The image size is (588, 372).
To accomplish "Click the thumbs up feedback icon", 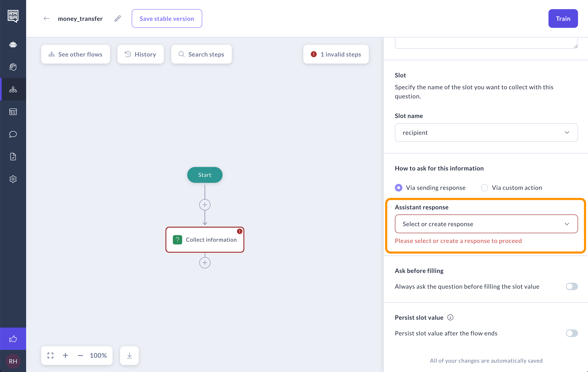I will [x=13, y=339].
